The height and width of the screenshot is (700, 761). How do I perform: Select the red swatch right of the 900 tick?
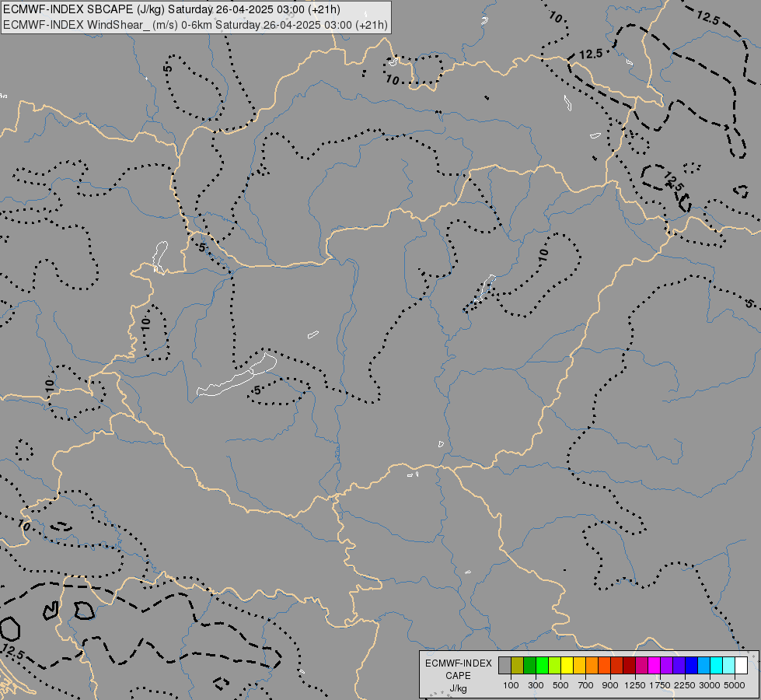click(x=617, y=665)
